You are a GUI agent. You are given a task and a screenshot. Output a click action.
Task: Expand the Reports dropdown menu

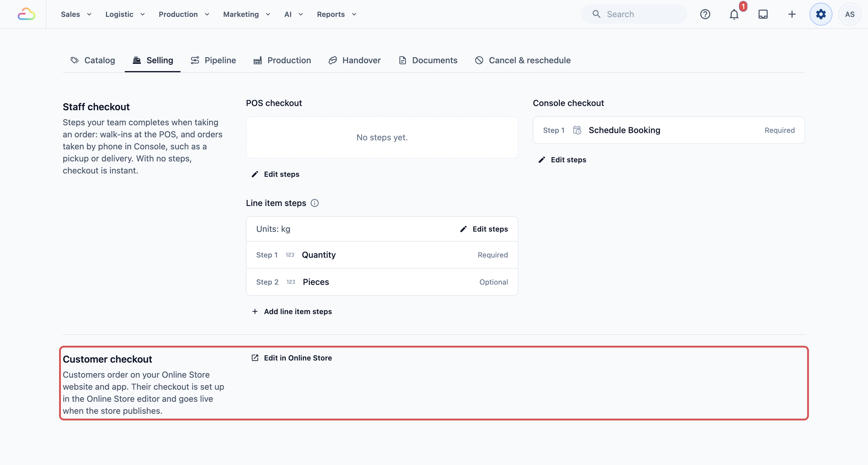point(337,14)
